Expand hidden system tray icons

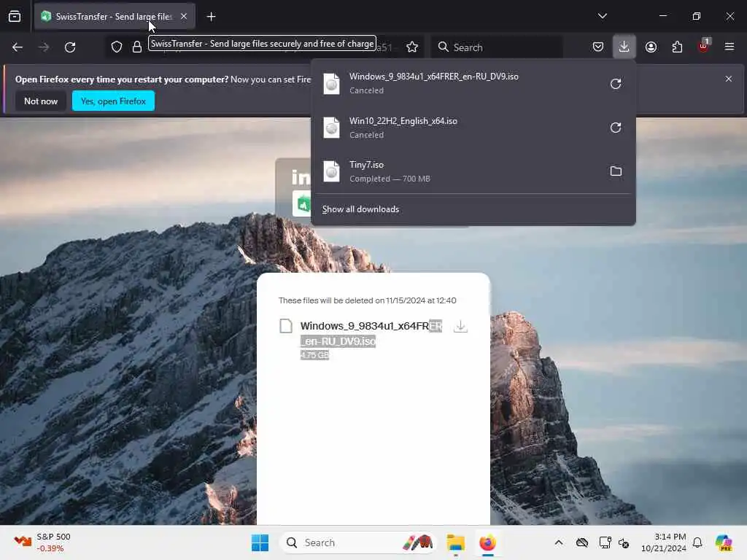pos(559,542)
